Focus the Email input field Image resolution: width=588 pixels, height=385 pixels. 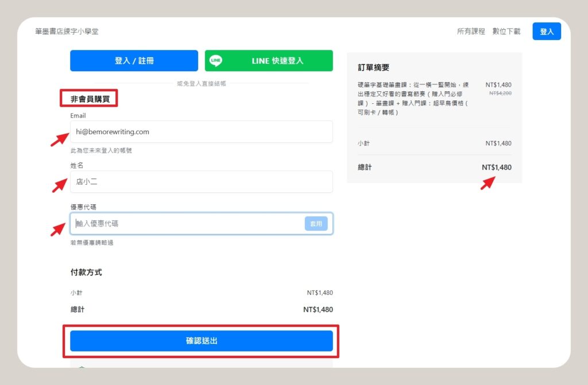tap(201, 132)
